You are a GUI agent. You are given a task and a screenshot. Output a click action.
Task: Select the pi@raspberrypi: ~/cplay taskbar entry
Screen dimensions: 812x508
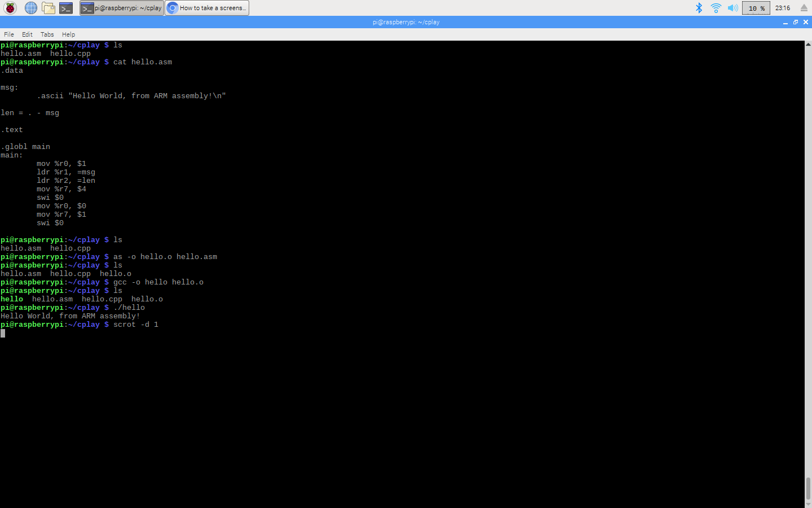tap(122, 8)
